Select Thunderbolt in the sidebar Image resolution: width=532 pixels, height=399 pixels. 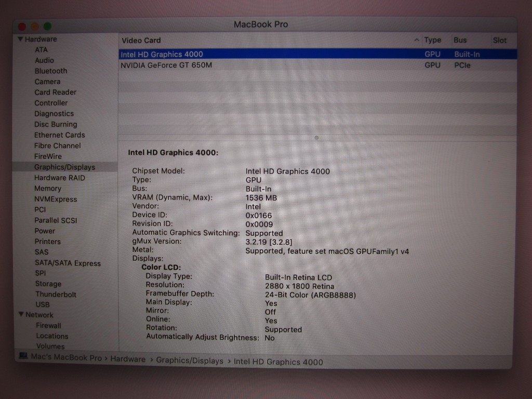(x=56, y=295)
